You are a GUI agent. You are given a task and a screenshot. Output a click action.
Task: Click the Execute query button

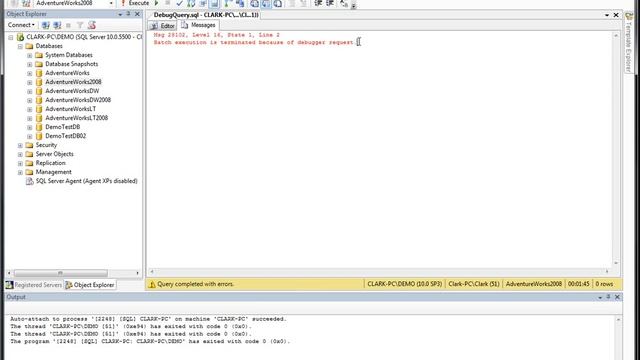coord(135,3)
